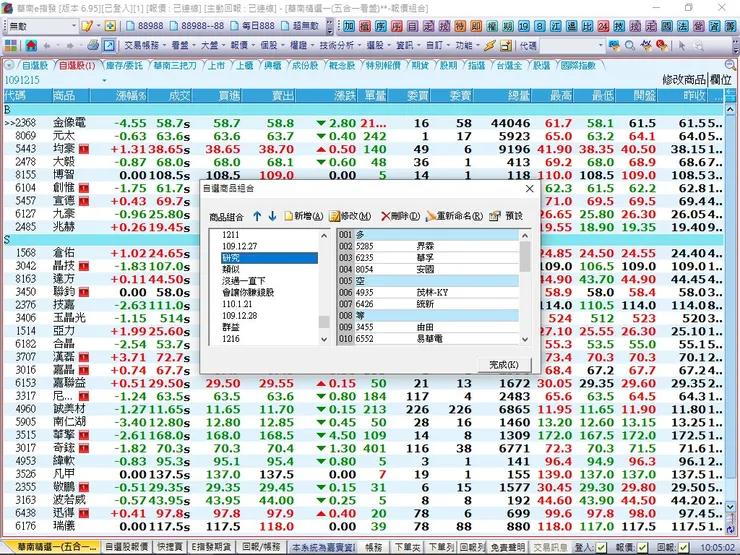Click the 修改商品 label
Image resolution: width=740 pixels, height=555 pixels.
[684, 80]
